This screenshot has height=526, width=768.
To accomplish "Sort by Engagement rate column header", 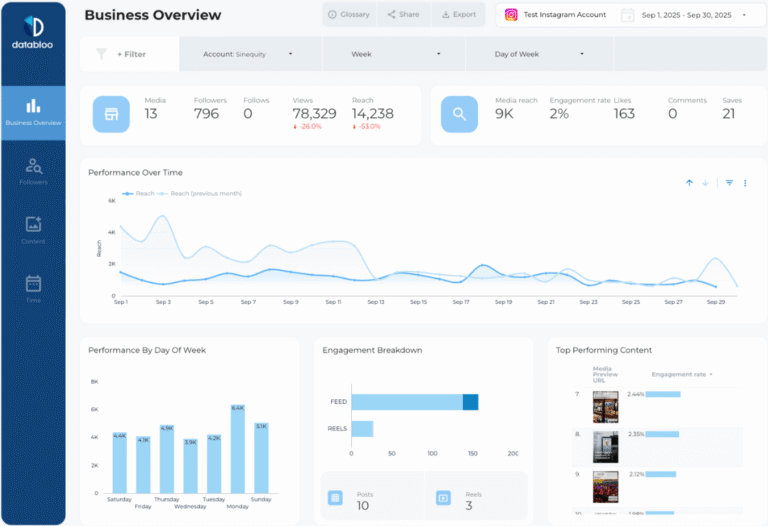I will coord(681,374).
